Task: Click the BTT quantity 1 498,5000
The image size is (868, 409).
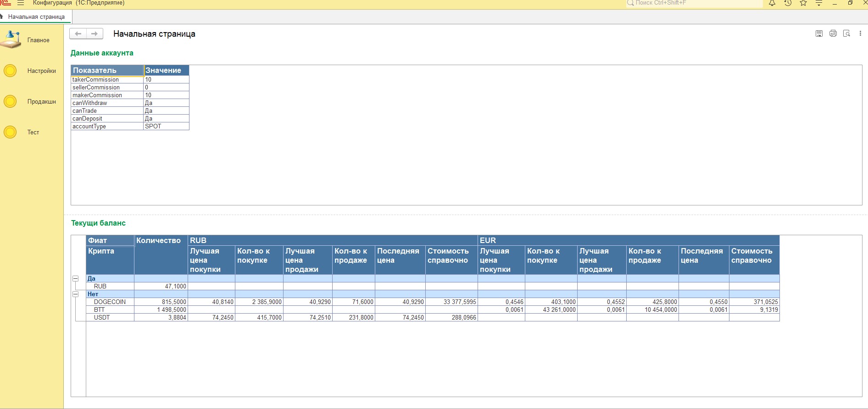Action: click(161, 310)
